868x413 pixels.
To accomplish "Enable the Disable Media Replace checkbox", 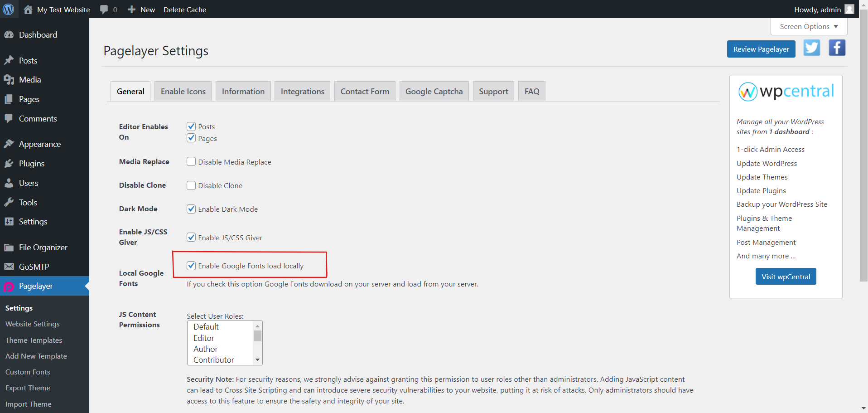I will coord(191,161).
